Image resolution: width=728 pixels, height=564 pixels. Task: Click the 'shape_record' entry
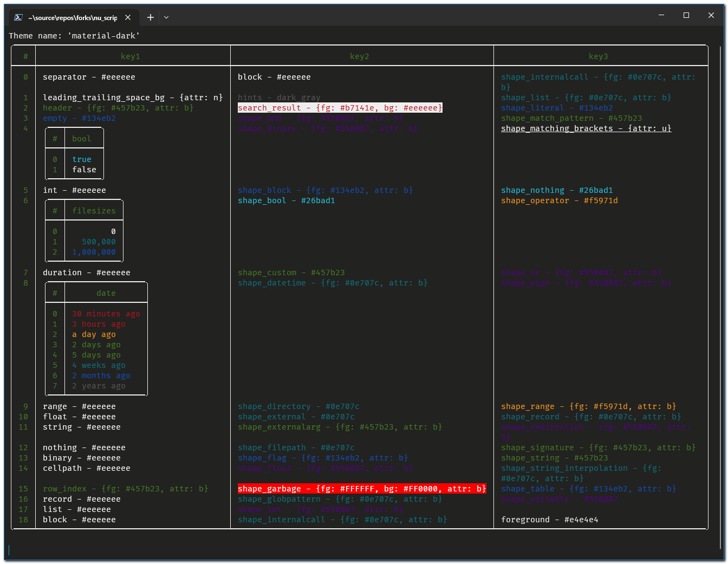pos(591,417)
